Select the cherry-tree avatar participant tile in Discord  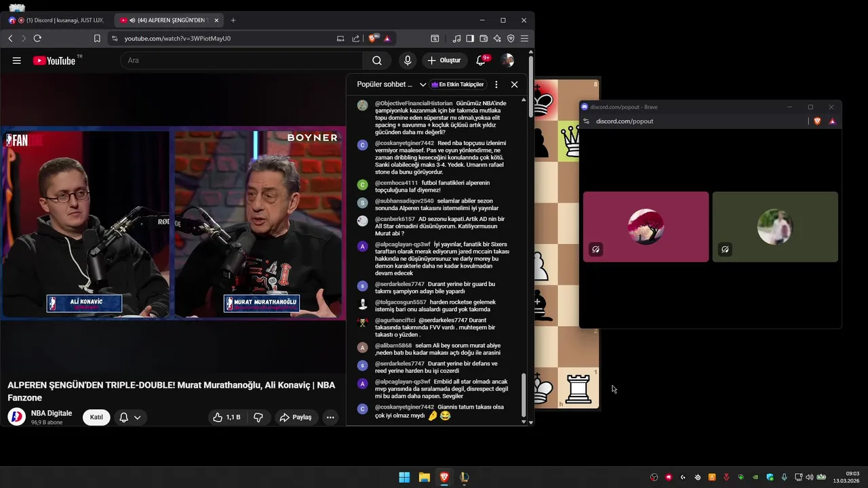pos(646,226)
